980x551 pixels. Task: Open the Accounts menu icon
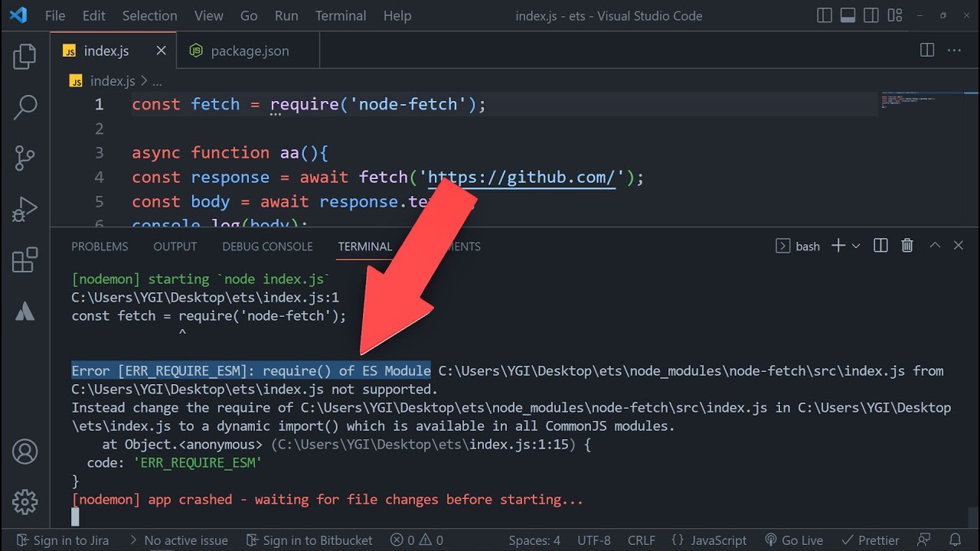24,452
